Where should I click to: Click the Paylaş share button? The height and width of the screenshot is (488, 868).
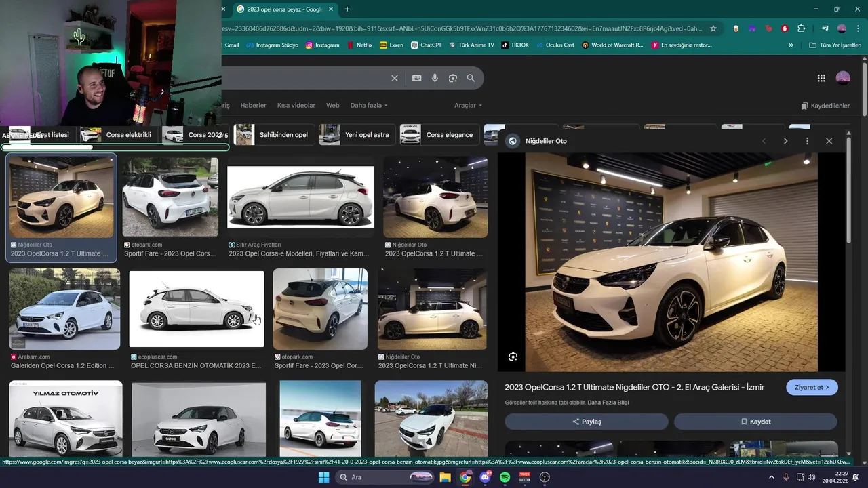click(x=587, y=422)
